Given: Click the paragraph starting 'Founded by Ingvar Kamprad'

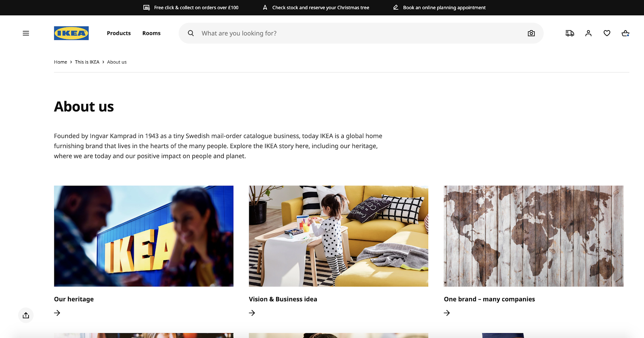Looking at the screenshot, I should (218, 146).
